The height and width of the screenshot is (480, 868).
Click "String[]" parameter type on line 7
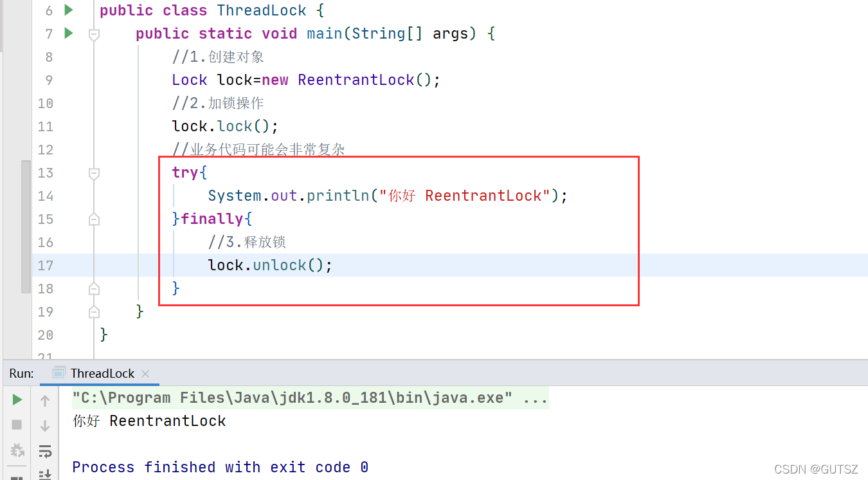[x=387, y=33]
